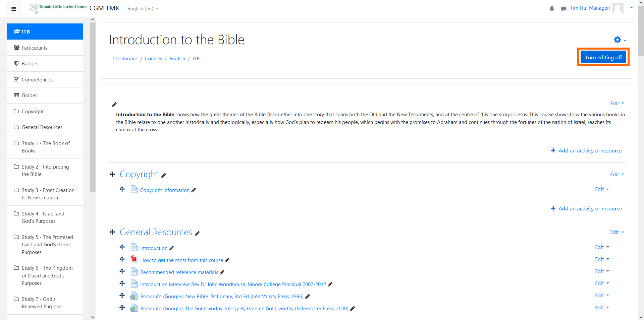Screen dimensions: 644x320
Task: Open the hamburger side panel menu
Action: click(x=14, y=9)
